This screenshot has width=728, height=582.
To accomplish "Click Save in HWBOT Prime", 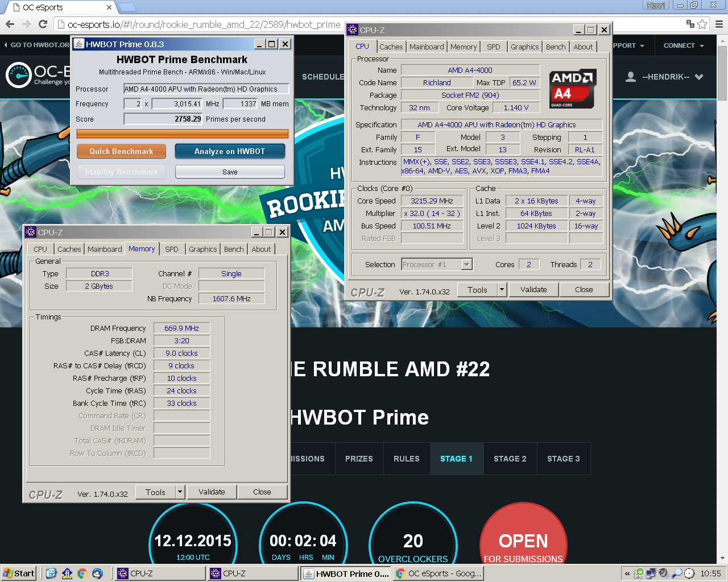I will pos(230,172).
